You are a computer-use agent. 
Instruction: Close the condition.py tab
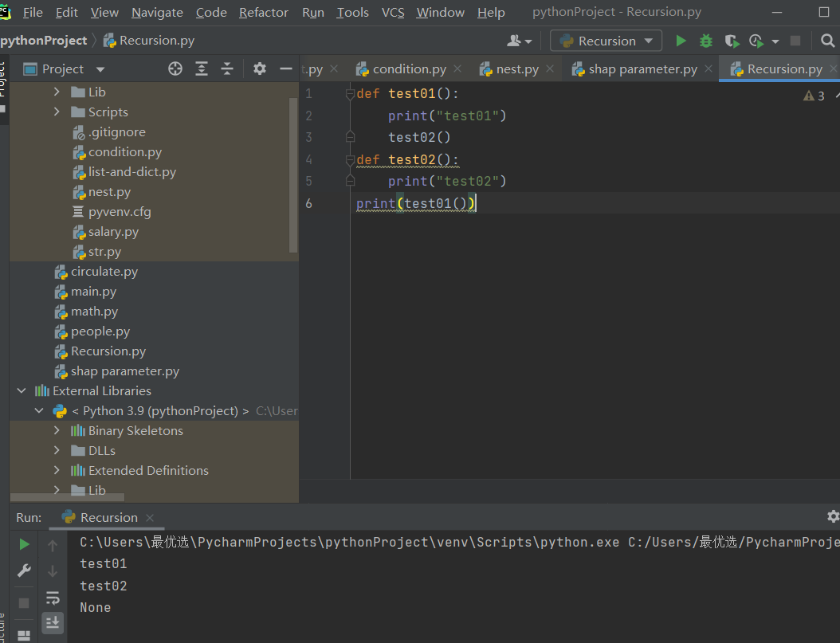tap(457, 69)
